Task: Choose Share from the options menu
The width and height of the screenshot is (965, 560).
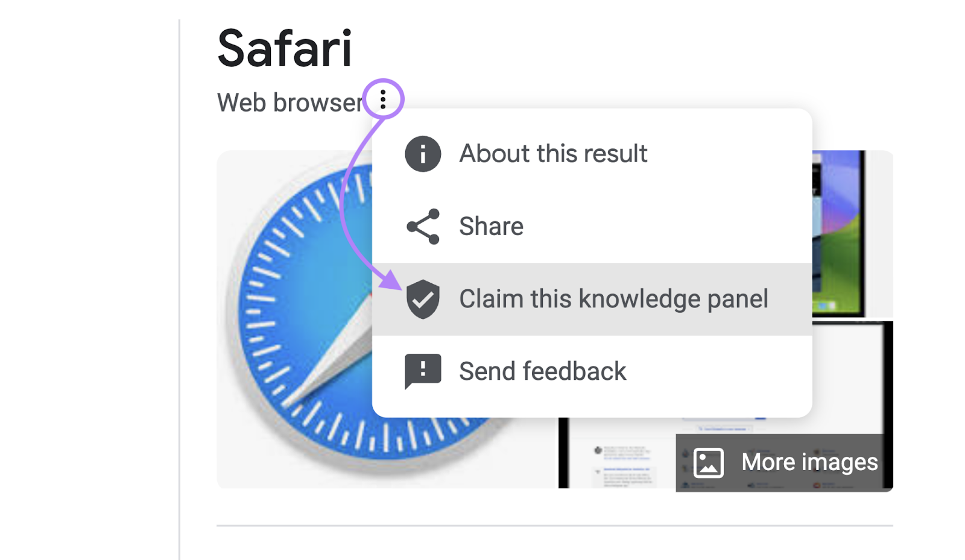Action: tap(491, 227)
